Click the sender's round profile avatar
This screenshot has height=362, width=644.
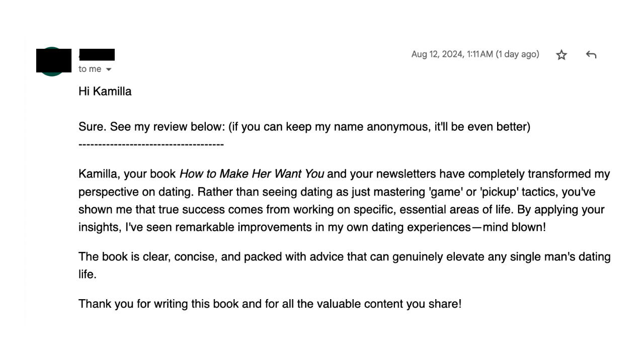tap(52, 61)
